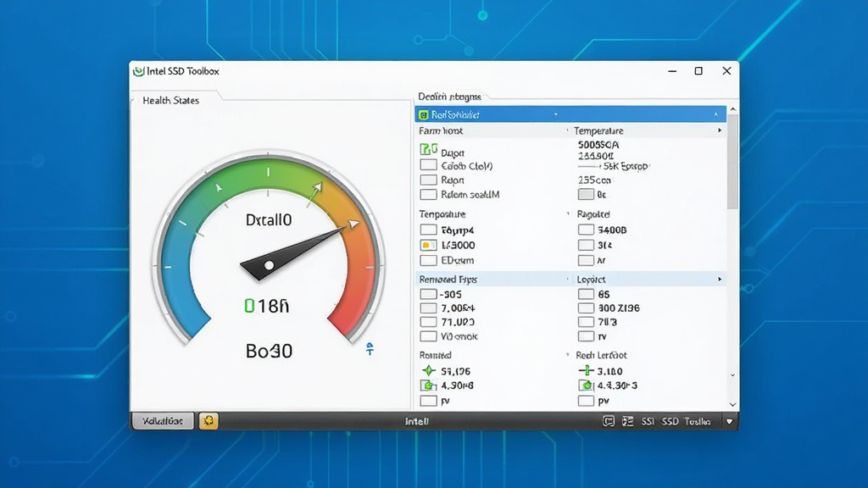Image resolution: width=868 pixels, height=488 pixels.
Task: Click the vertical scrollbar thumb in right panel
Action: coord(733,162)
